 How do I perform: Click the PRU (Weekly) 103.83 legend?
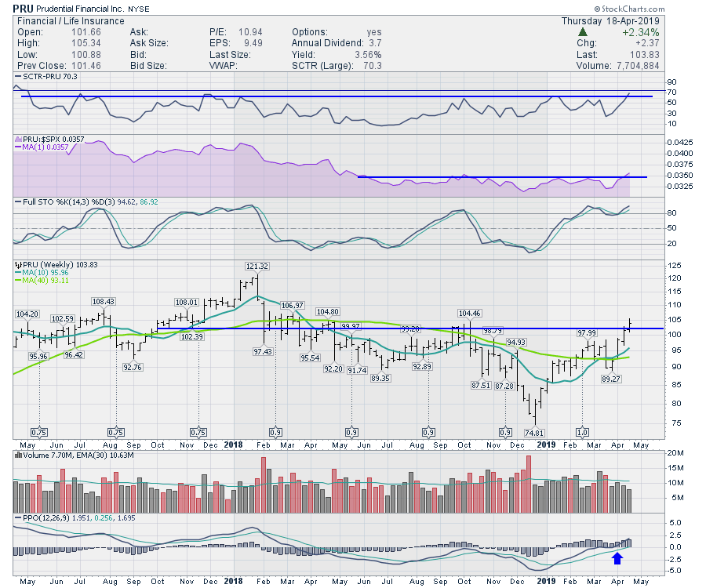(x=60, y=264)
